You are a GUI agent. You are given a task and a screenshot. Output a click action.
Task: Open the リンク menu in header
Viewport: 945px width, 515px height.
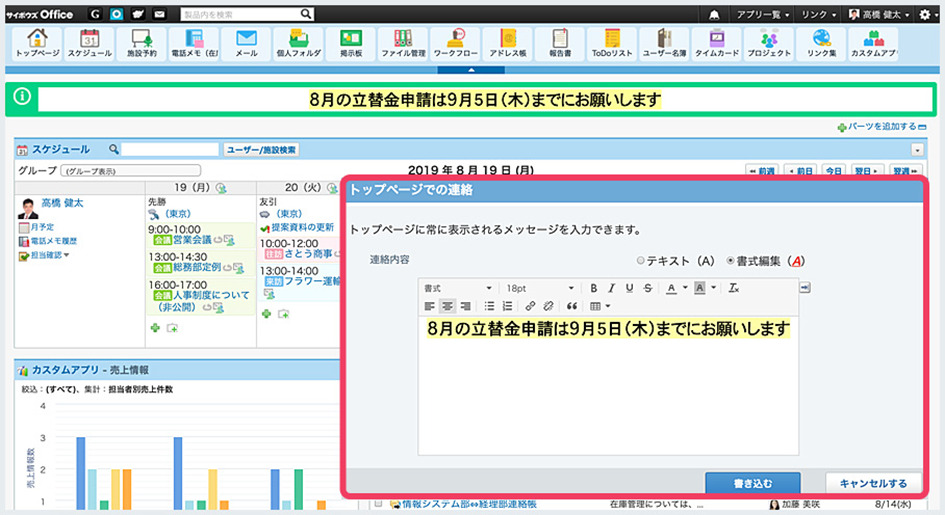click(x=819, y=15)
